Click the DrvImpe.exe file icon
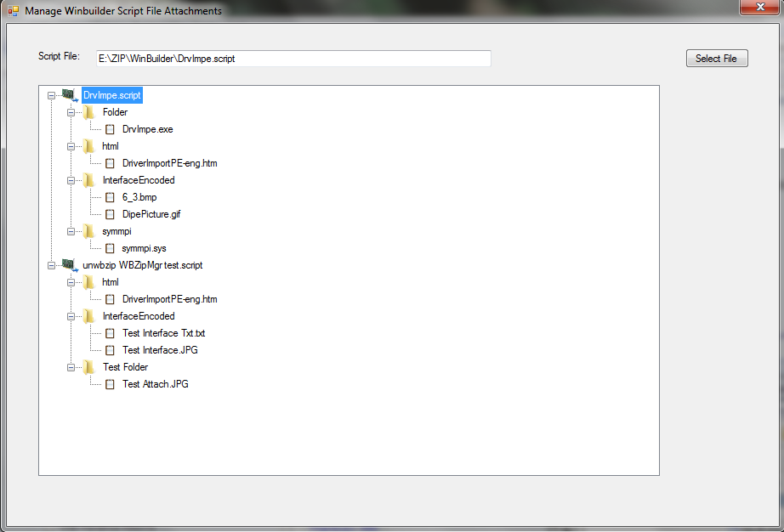The height and width of the screenshot is (532, 784). [x=110, y=129]
